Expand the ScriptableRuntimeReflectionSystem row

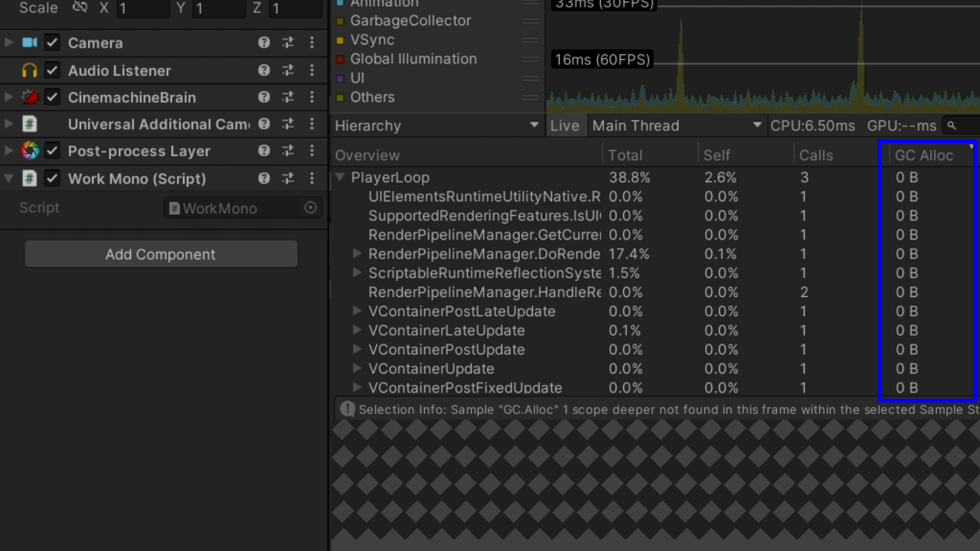[x=357, y=273]
